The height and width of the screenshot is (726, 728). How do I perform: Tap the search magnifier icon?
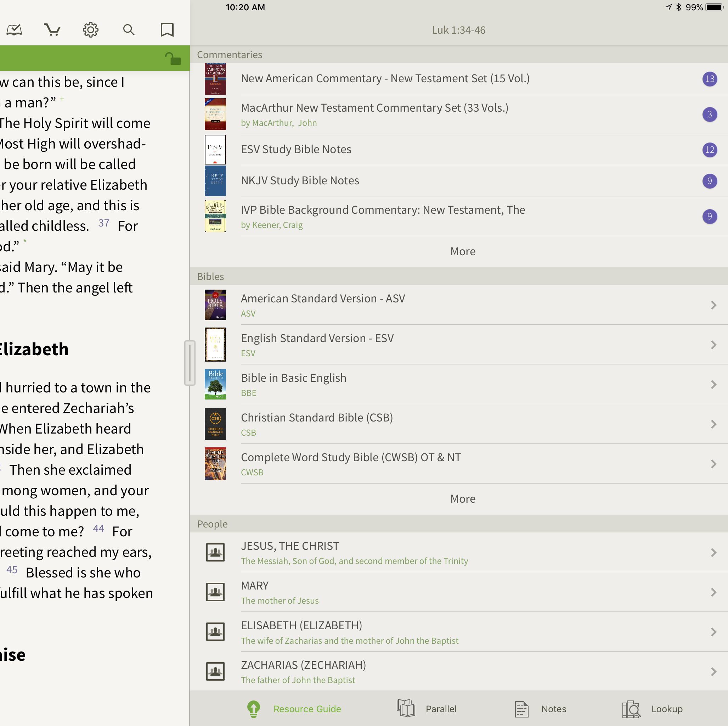tap(129, 30)
